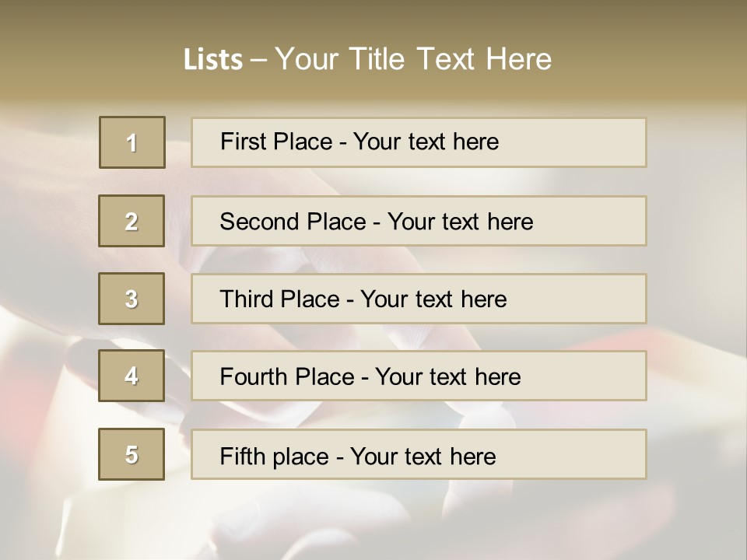Click the number 5 square
Image resolution: width=747 pixels, height=560 pixels.
(132, 454)
